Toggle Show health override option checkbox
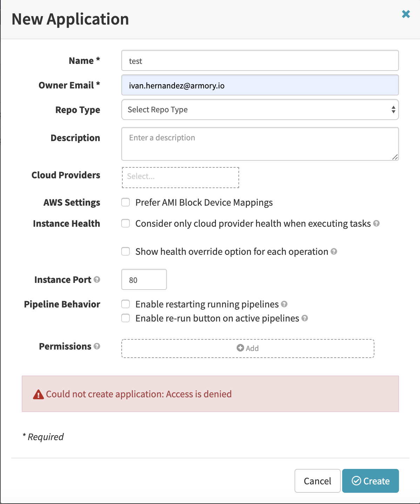This screenshot has height=504, width=420. 126,252
